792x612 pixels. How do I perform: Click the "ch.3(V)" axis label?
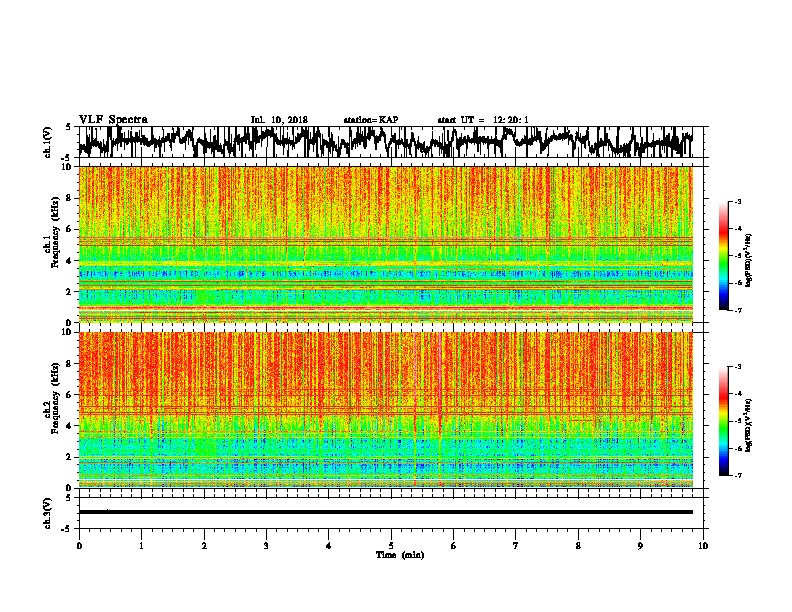pos(47,513)
